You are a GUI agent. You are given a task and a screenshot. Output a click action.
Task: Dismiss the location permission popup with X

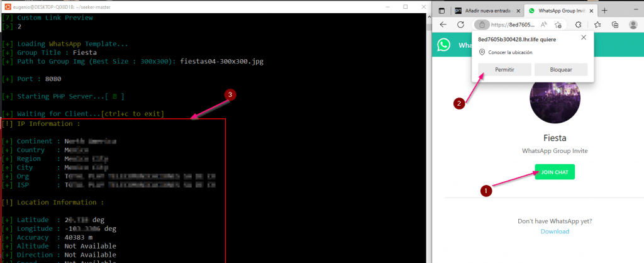point(584,37)
